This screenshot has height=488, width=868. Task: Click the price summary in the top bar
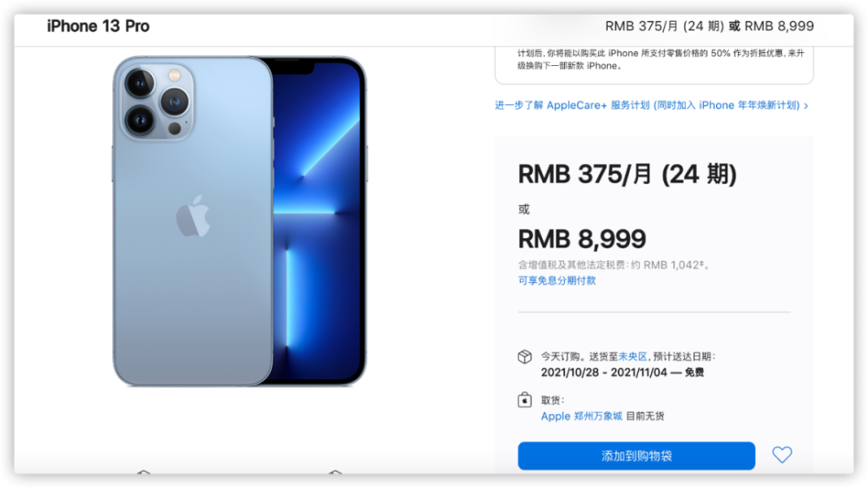[709, 26]
